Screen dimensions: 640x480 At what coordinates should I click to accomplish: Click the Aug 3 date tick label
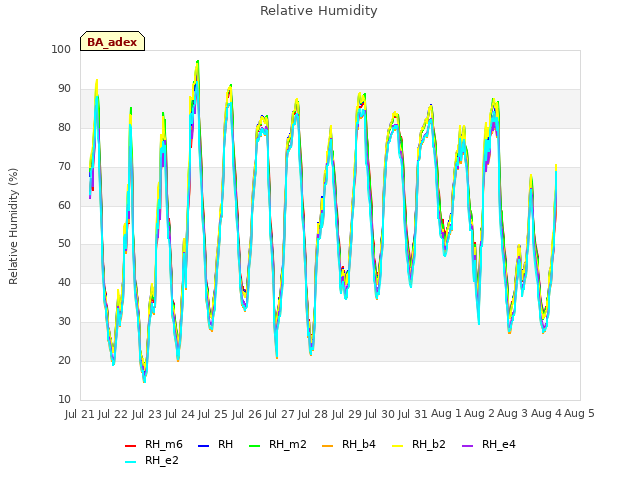(513, 414)
